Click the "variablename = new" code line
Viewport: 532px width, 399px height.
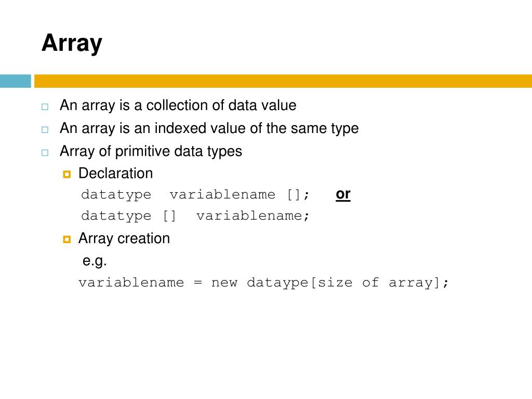(x=263, y=283)
